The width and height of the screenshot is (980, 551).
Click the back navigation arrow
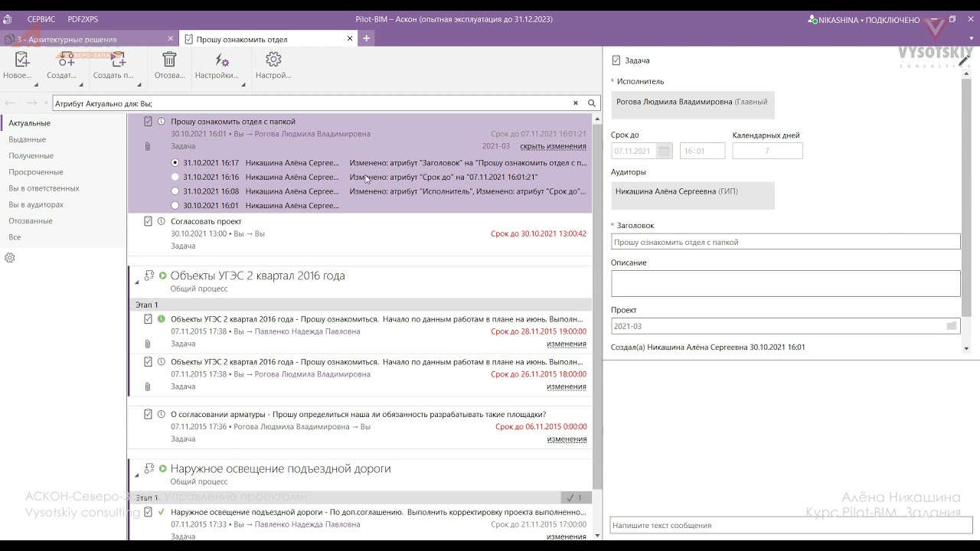[x=11, y=103]
